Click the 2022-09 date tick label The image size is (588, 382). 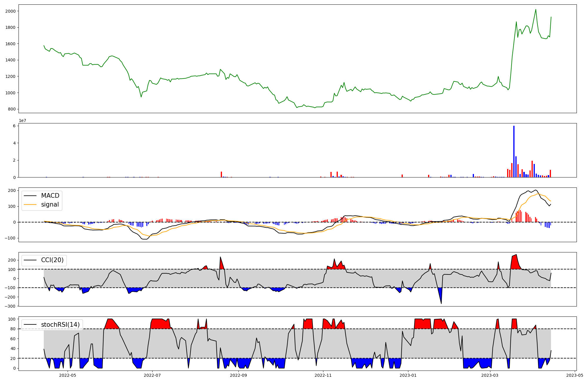tap(238, 375)
